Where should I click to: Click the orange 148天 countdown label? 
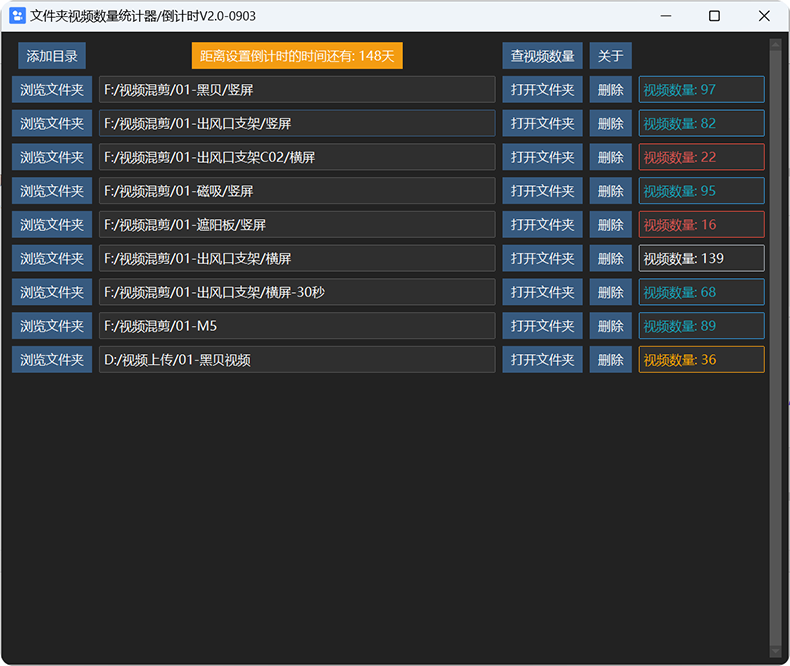coord(297,55)
